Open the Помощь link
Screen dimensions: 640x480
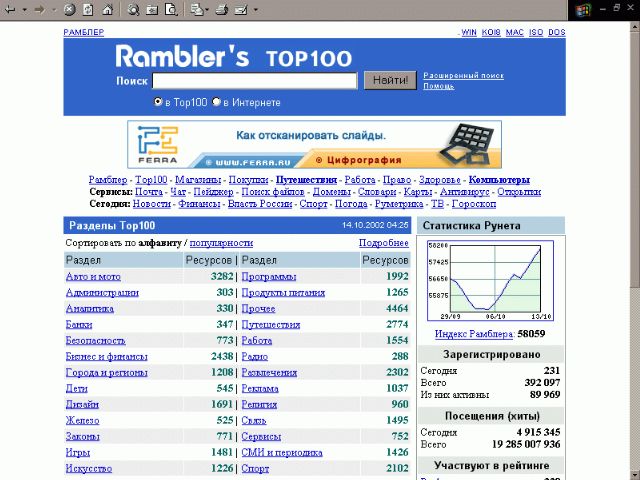438,86
